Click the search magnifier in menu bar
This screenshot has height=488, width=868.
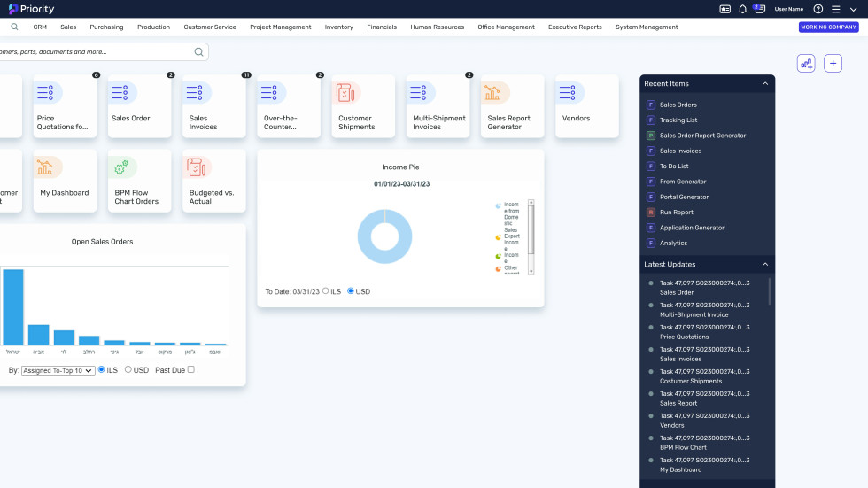click(x=14, y=27)
